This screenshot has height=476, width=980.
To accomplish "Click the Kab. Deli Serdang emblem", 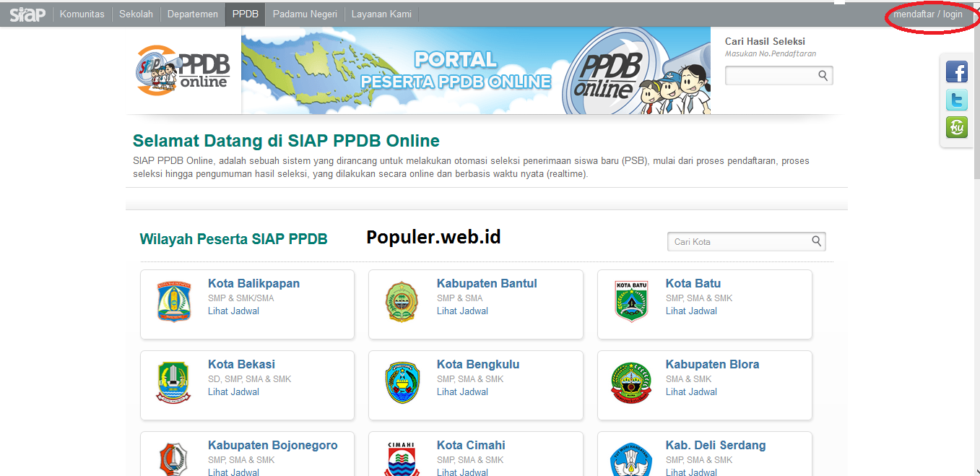I will pyautogui.click(x=631, y=459).
